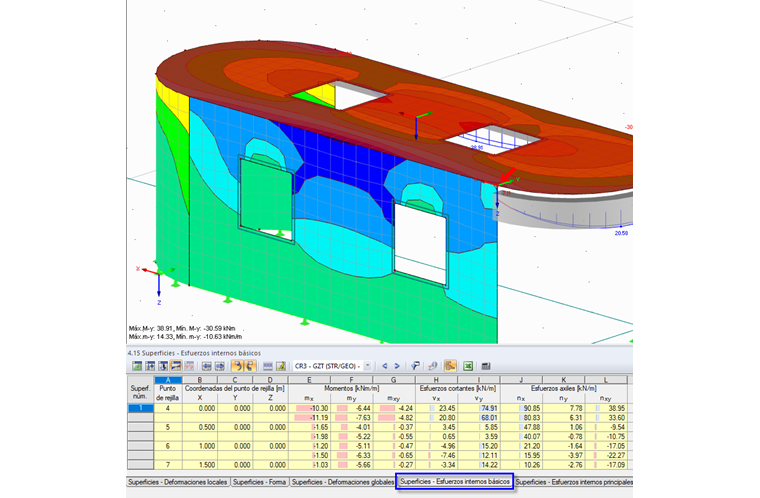Click the X coordinate 1.500 cell
The width and height of the screenshot is (760, 498).
[200, 465]
